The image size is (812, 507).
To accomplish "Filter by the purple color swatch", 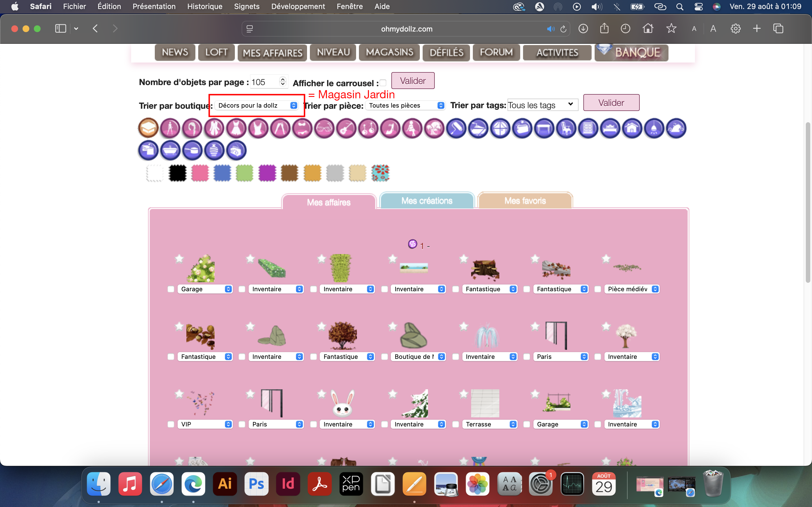I will [267, 173].
